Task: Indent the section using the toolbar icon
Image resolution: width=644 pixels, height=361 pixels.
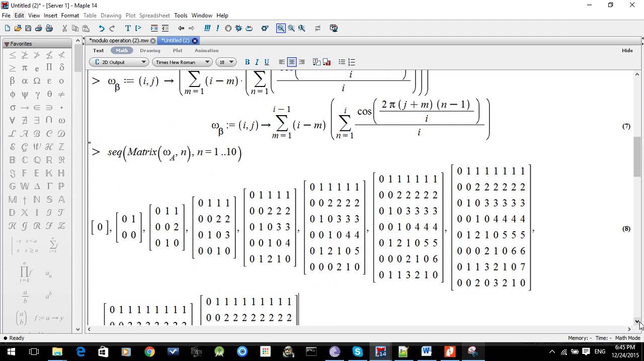Action: click(154, 29)
